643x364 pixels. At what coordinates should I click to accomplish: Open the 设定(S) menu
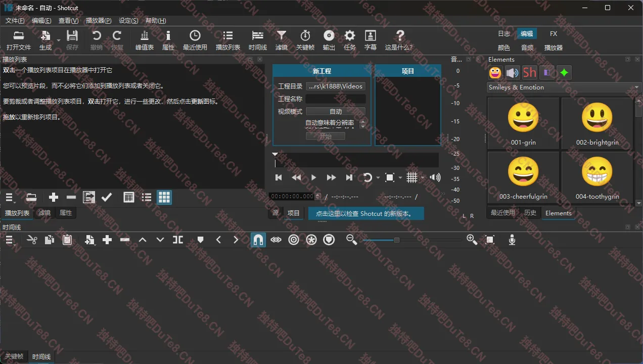(x=128, y=21)
